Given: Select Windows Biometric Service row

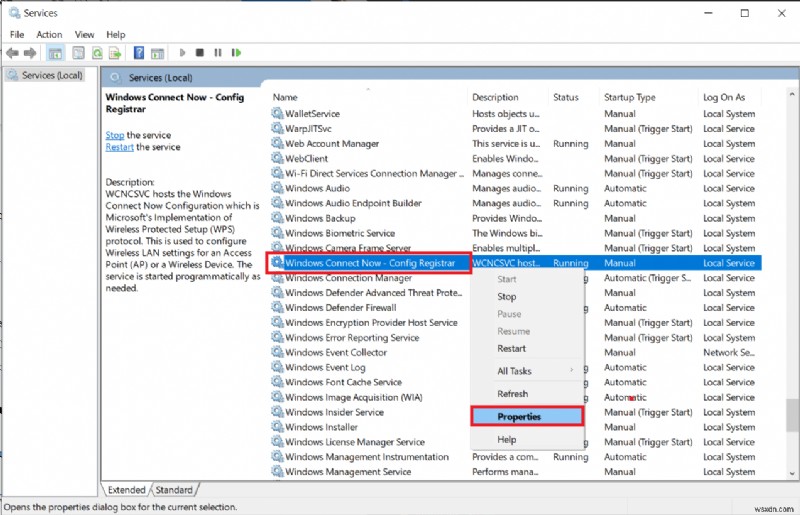Looking at the screenshot, I should click(x=516, y=233).
